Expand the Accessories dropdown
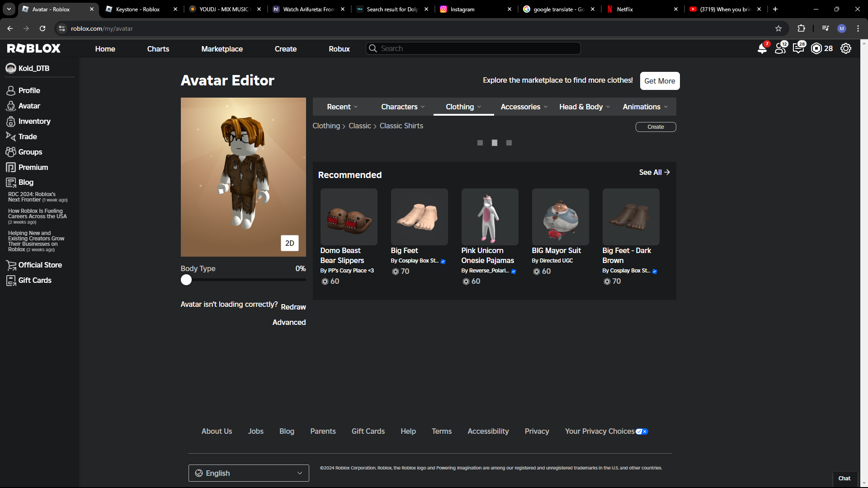Screen dimensions: 868x488 click(x=524, y=107)
